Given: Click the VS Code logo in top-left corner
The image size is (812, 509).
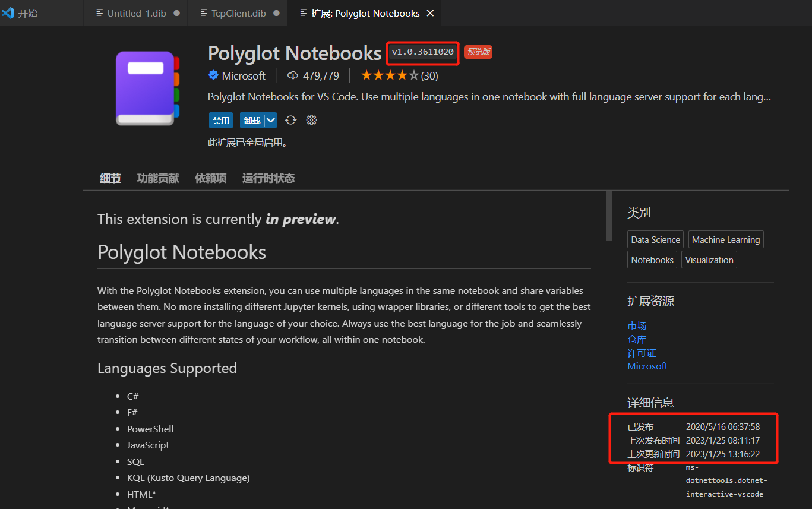Looking at the screenshot, I should (7, 12).
